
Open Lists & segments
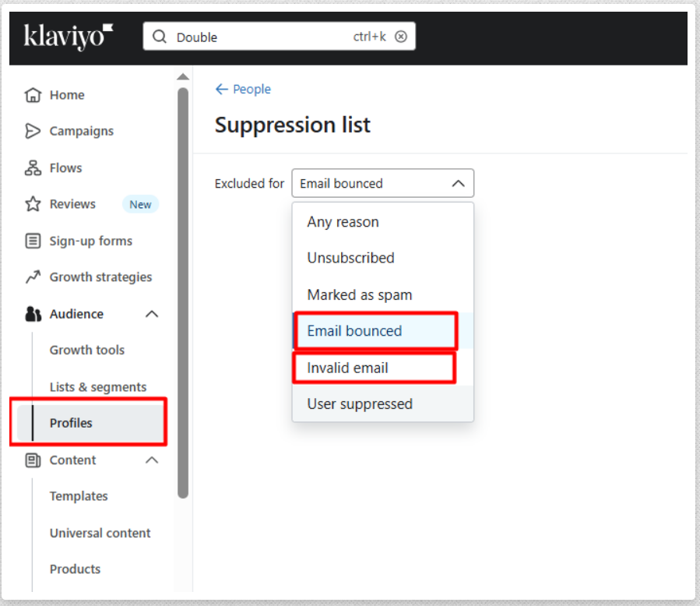tap(98, 386)
